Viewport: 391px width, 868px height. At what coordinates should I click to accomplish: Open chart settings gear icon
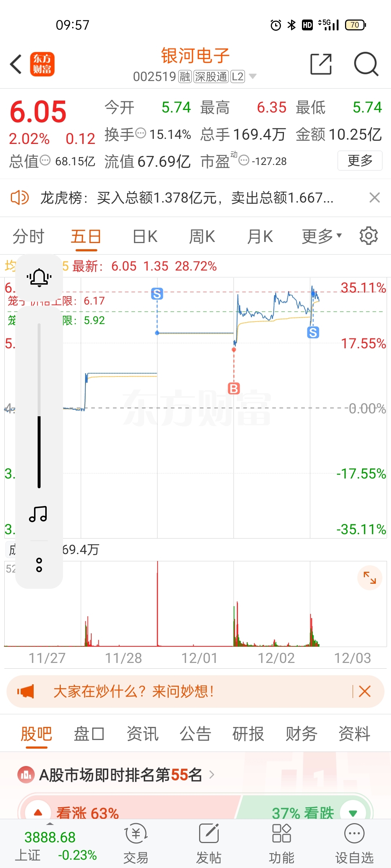click(x=369, y=236)
